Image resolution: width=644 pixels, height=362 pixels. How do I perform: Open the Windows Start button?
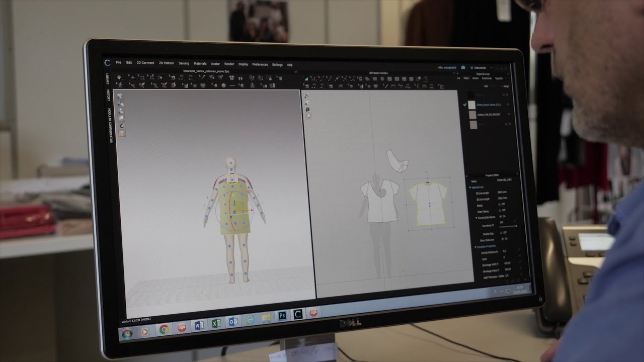point(127,334)
